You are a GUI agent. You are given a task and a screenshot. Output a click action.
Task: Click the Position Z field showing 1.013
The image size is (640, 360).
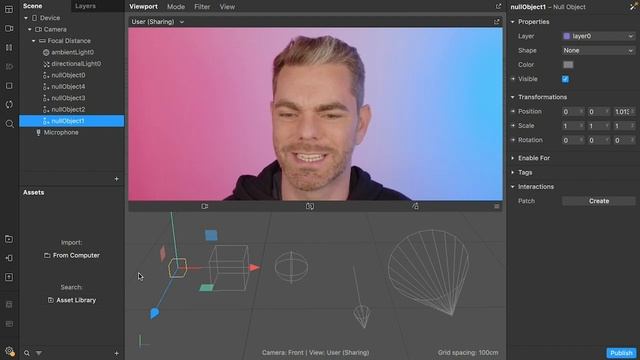click(x=624, y=111)
